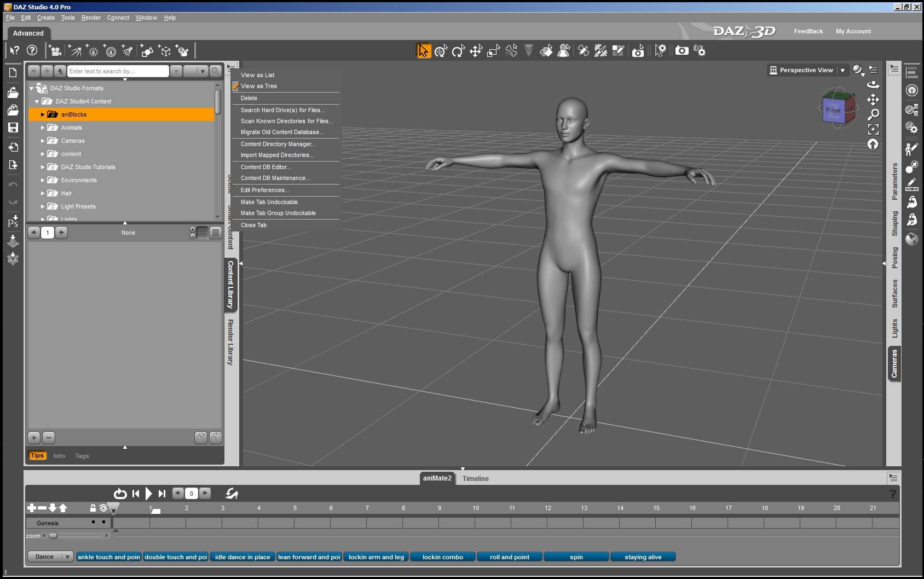Expand the Animals folder in content tree
This screenshot has width=924, height=579.
[x=43, y=128]
